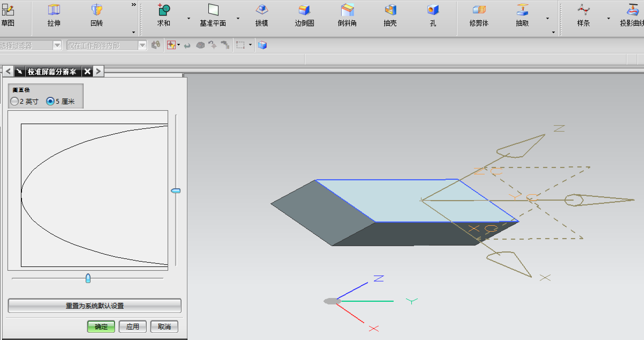Select the 抽取 extract tool
The image size is (644, 340).
(522, 15)
